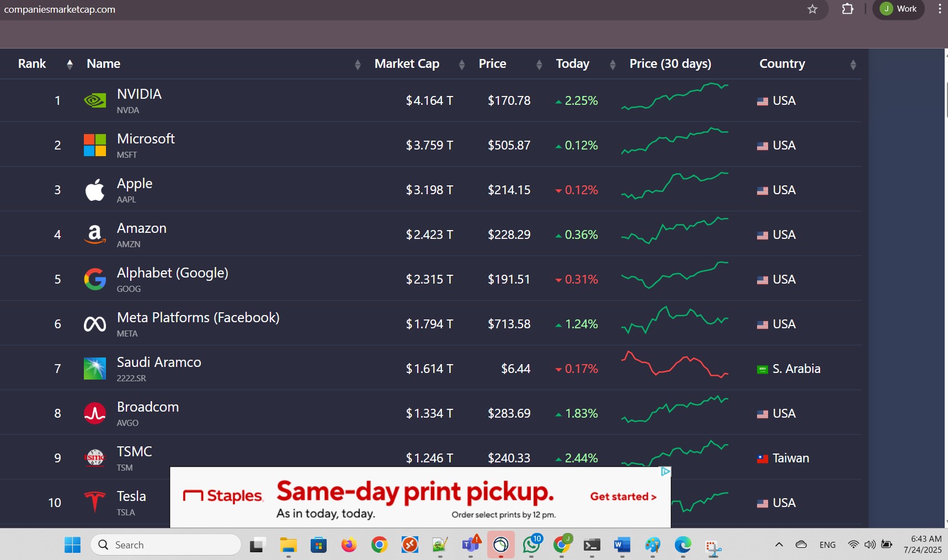
Task: Open Snipping Tool from the taskbar
Action: 713,546
